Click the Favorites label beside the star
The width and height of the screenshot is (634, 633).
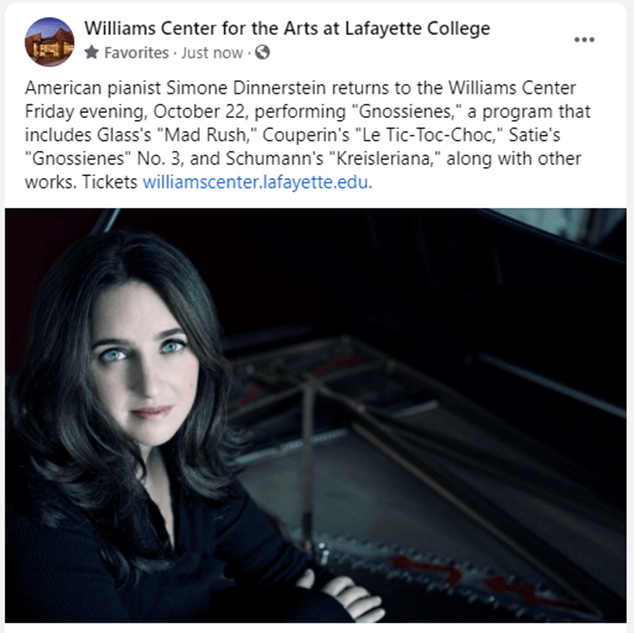pyautogui.click(x=136, y=53)
